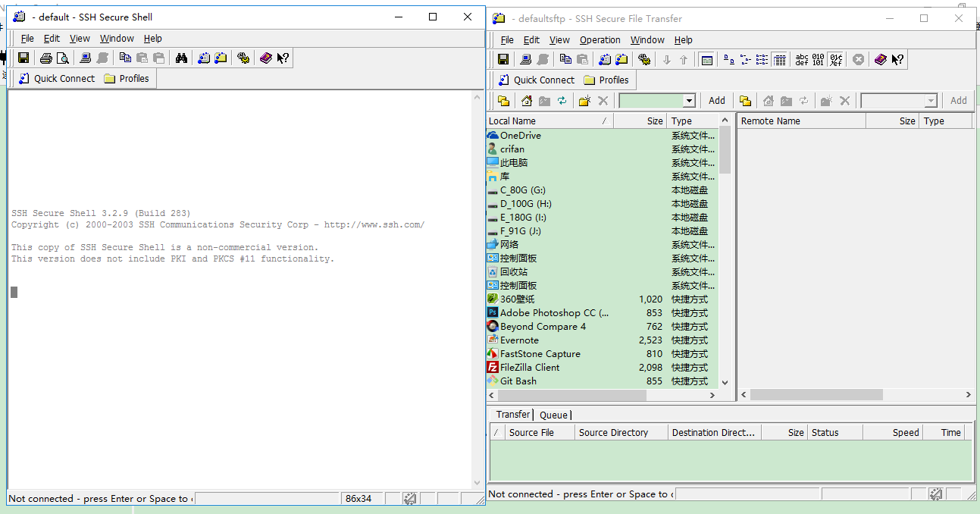The width and height of the screenshot is (980, 514).
Task: Click Copy icon in Secure Shell toolbar
Action: (x=125, y=58)
